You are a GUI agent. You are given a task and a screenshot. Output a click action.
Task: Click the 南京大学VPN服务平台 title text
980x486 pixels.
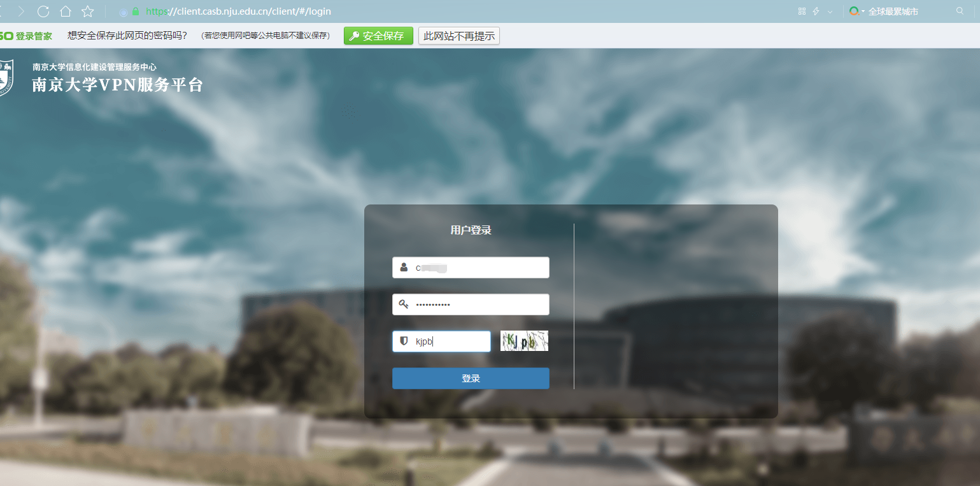click(118, 85)
